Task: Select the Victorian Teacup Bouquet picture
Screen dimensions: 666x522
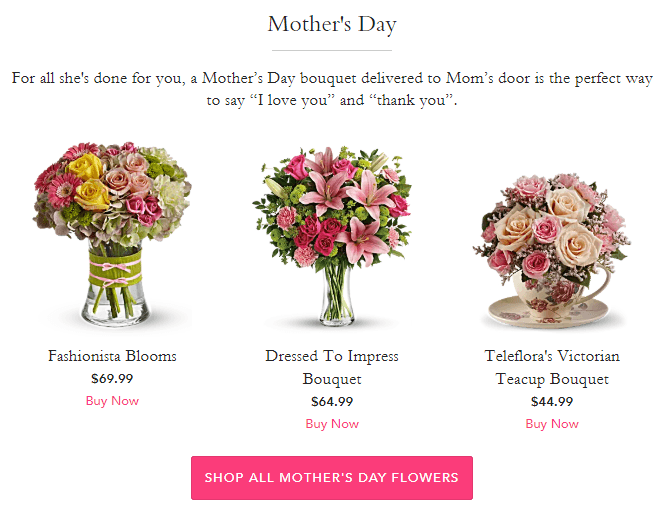Action: pyautogui.click(x=551, y=250)
